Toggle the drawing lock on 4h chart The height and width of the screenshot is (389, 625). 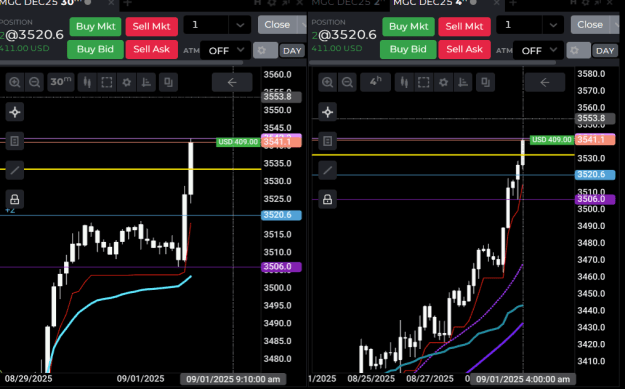pyautogui.click(x=328, y=199)
